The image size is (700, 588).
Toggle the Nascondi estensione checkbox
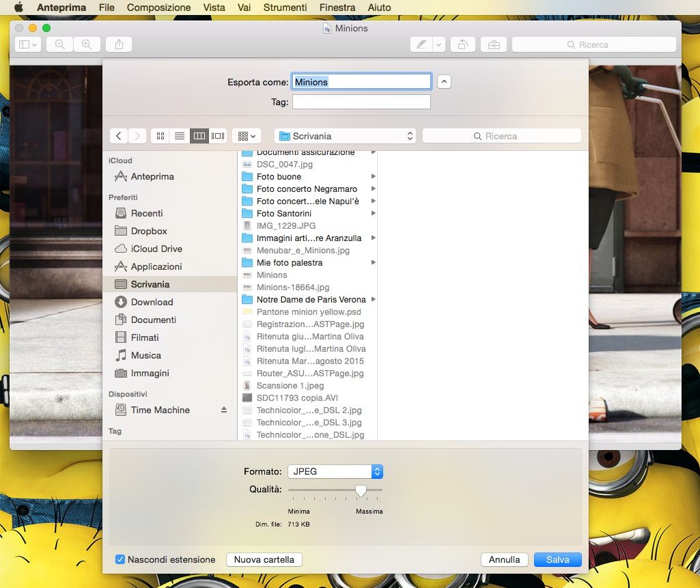(x=120, y=559)
